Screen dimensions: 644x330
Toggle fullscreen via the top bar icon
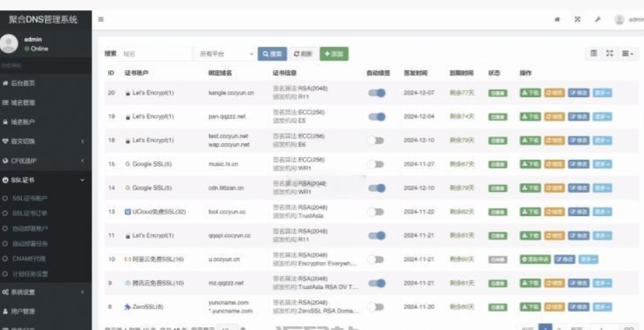(577, 19)
